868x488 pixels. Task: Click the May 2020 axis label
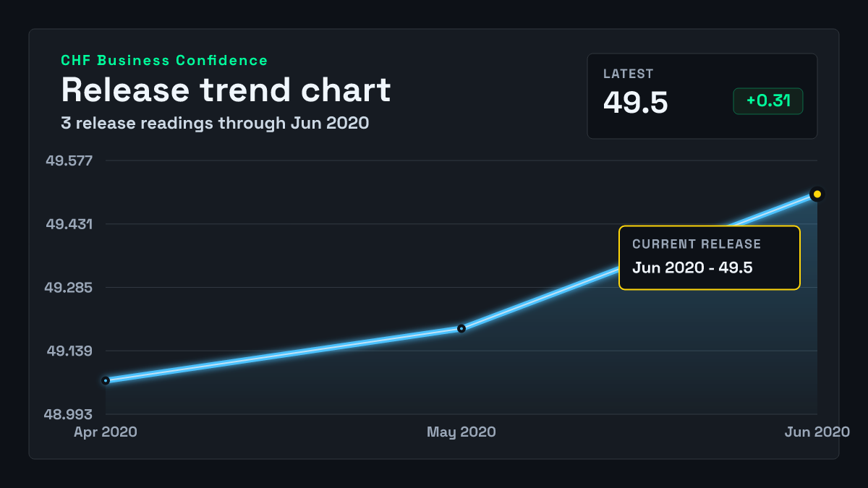click(x=461, y=432)
